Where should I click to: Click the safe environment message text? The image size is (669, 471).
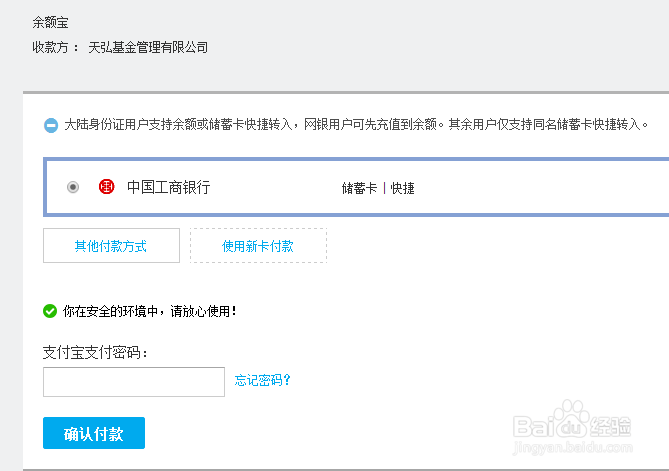point(150,311)
